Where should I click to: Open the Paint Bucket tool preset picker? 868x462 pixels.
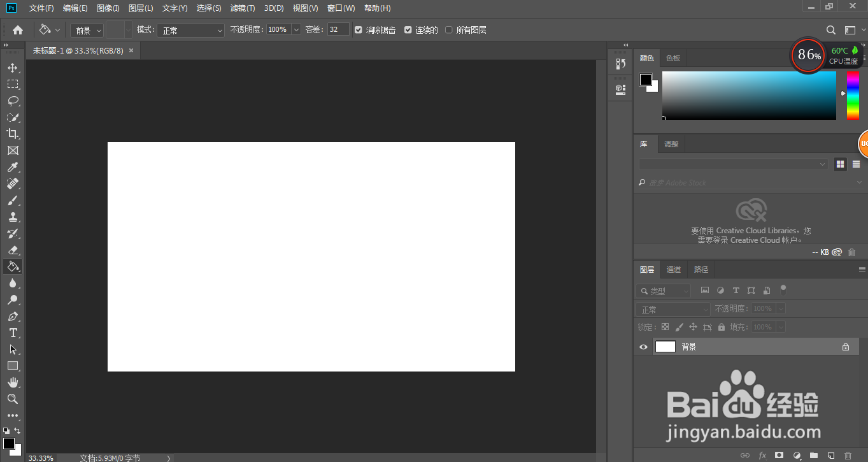point(50,30)
